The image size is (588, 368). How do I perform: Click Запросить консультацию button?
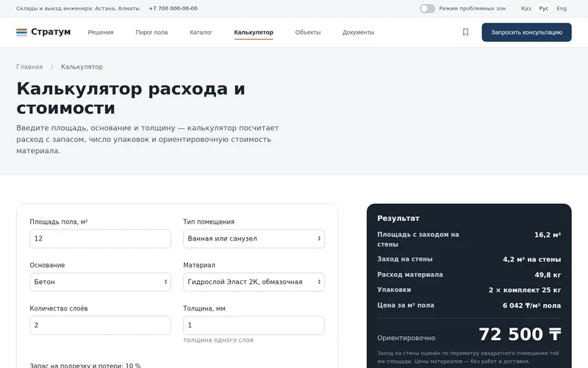click(526, 32)
